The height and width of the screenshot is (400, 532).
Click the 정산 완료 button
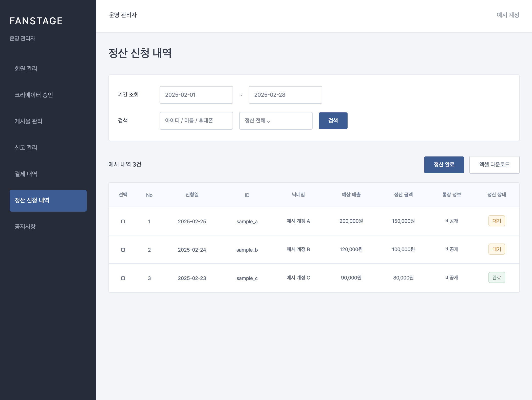(444, 165)
